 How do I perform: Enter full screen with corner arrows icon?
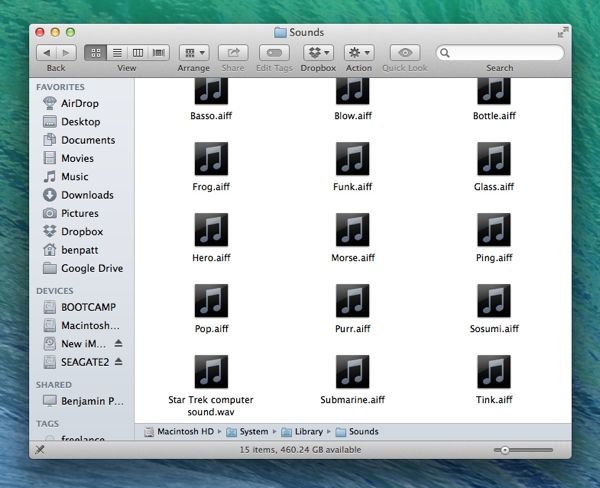(562, 32)
